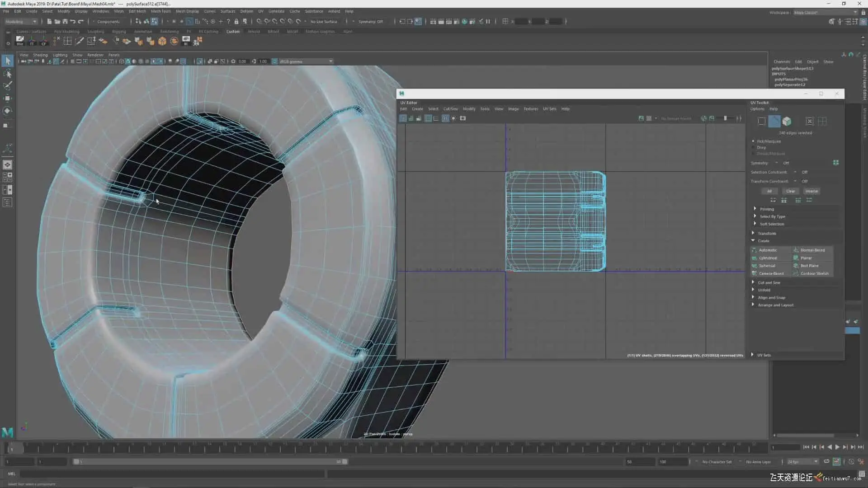
Task: Click the Planar projection icon
Action: tap(796, 258)
